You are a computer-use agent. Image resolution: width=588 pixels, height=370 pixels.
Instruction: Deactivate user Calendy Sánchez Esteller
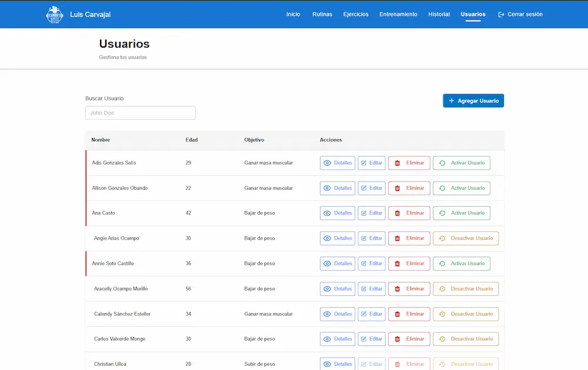pyautogui.click(x=465, y=314)
